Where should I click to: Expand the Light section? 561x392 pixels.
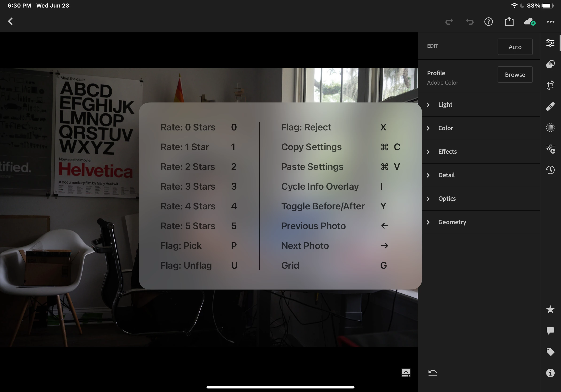pos(445,105)
